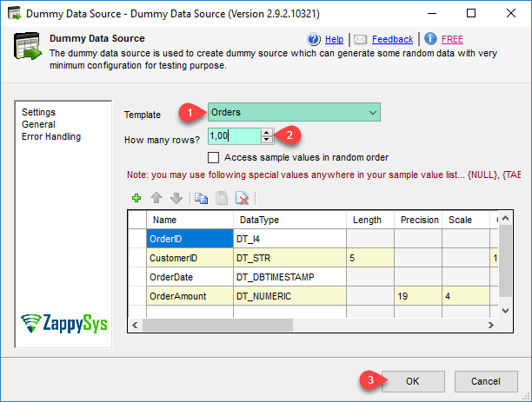
Task: Click the paste clipboard icon in grid toolbar
Action: pyautogui.click(x=222, y=198)
